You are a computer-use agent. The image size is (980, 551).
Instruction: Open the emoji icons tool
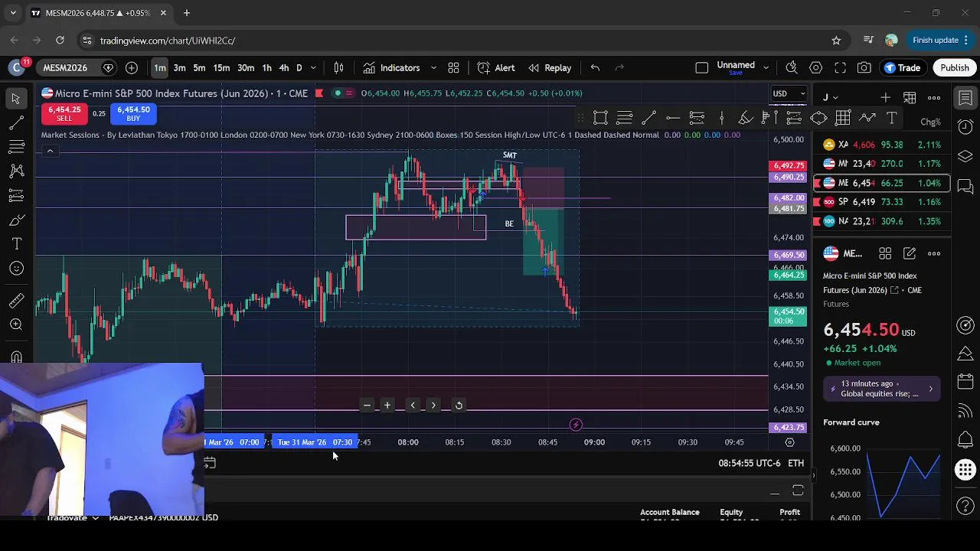click(x=16, y=269)
